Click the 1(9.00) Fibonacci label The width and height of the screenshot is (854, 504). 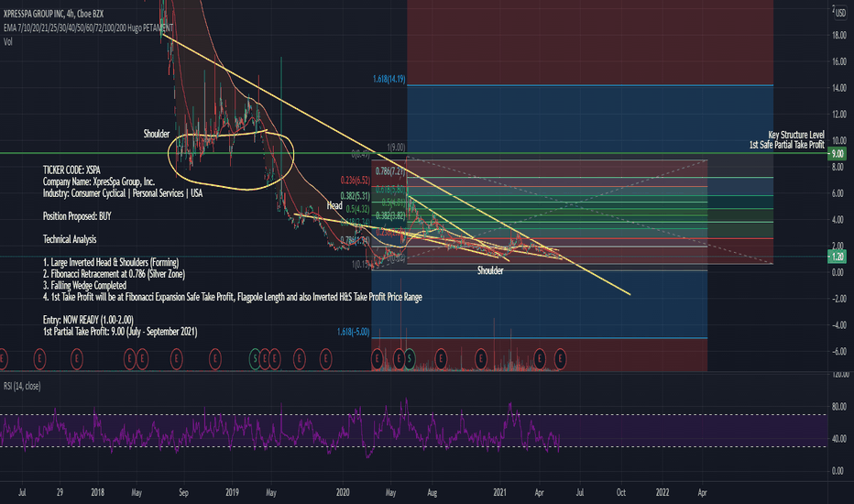click(x=396, y=147)
